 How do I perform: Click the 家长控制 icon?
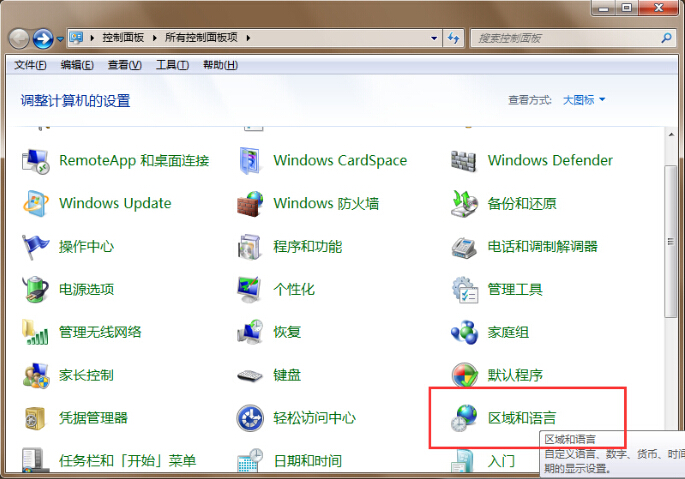click(x=36, y=375)
